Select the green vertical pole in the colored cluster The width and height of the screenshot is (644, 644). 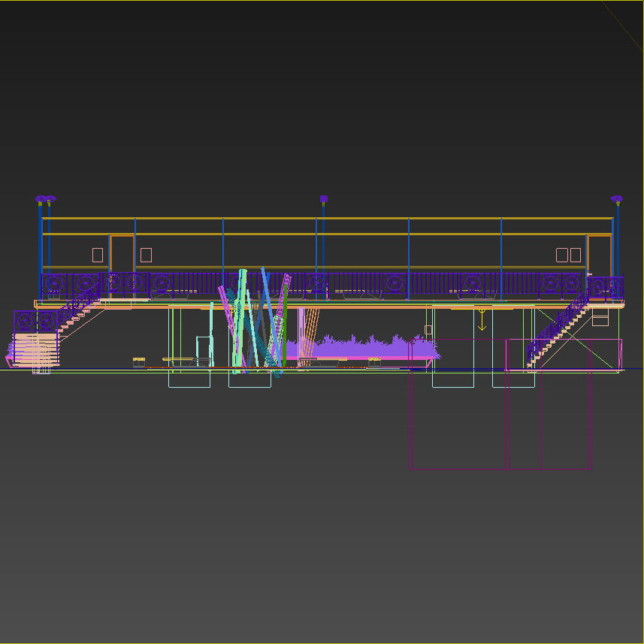tap(285, 327)
